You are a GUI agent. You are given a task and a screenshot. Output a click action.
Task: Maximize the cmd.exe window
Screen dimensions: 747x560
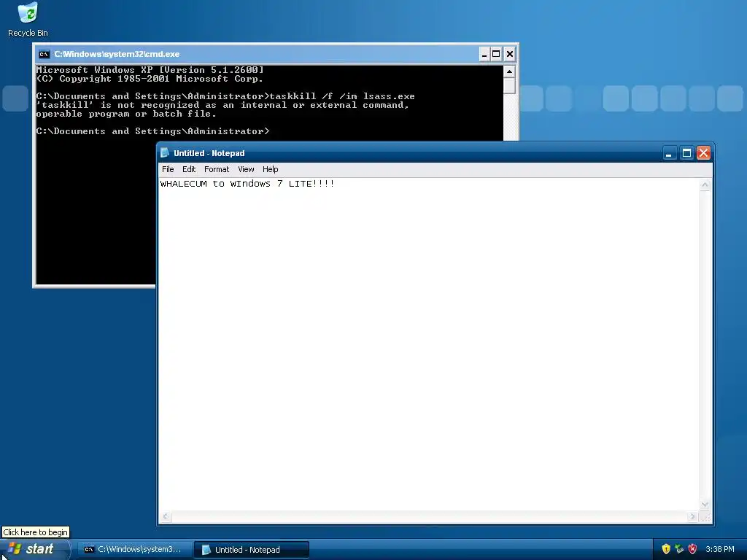point(496,54)
